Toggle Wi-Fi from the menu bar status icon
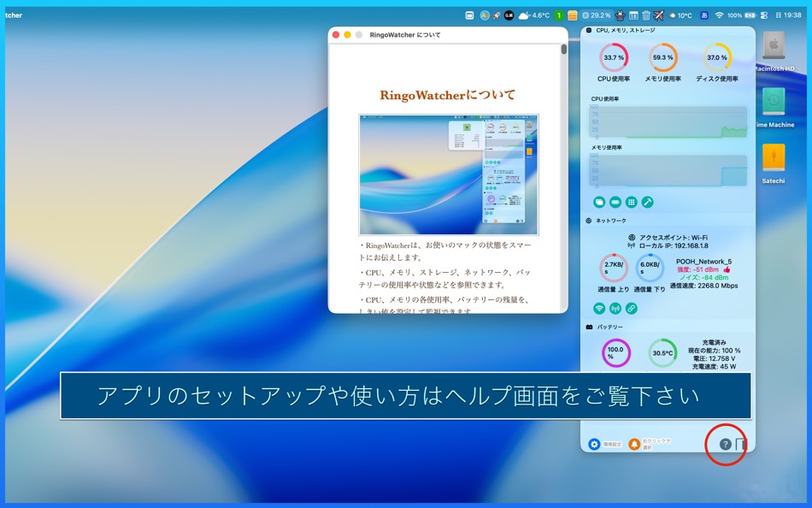 coord(719,15)
